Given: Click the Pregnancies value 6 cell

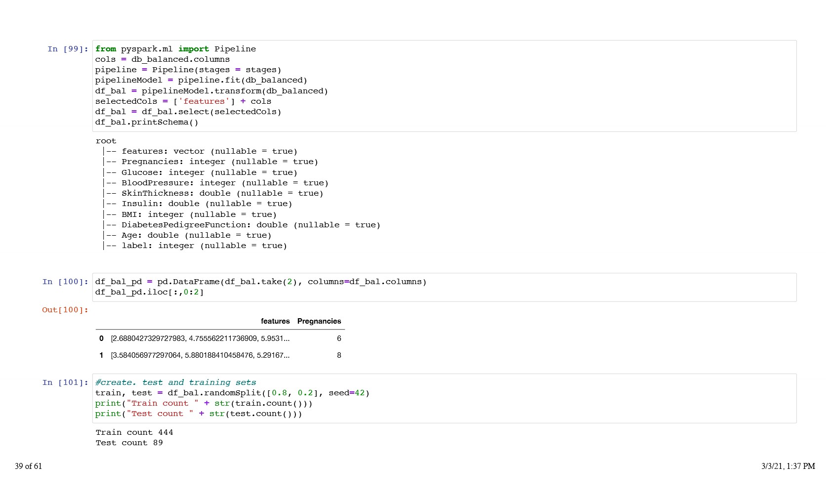Looking at the screenshot, I should [x=339, y=338].
